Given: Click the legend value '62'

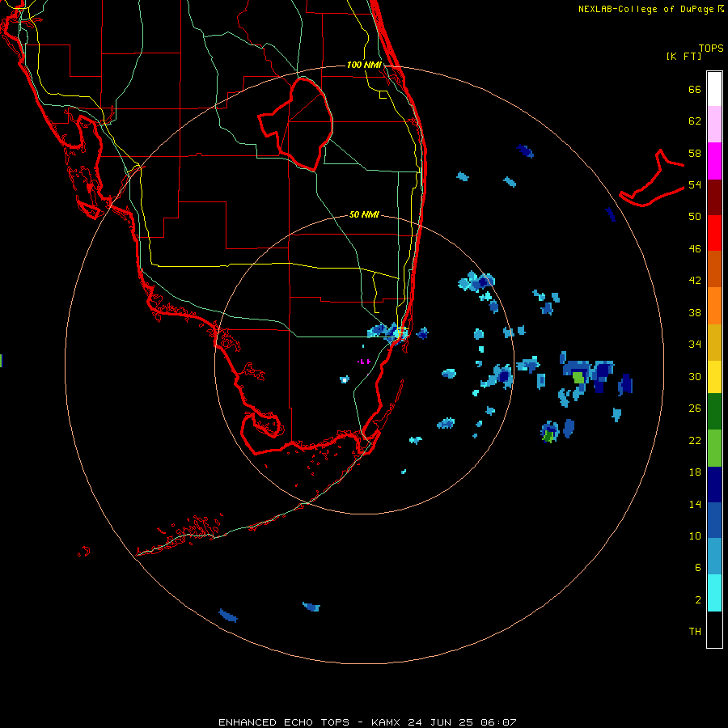Looking at the screenshot, I should coord(695,121).
